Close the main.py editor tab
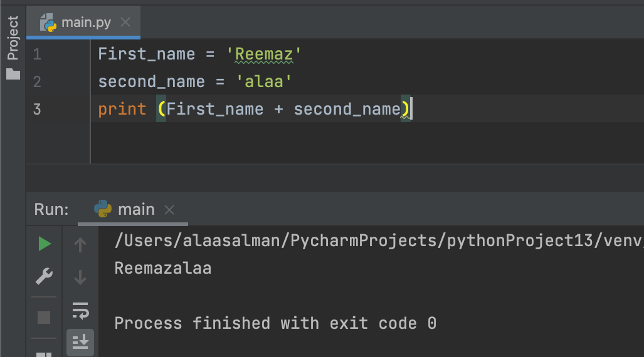 (x=125, y=22)
